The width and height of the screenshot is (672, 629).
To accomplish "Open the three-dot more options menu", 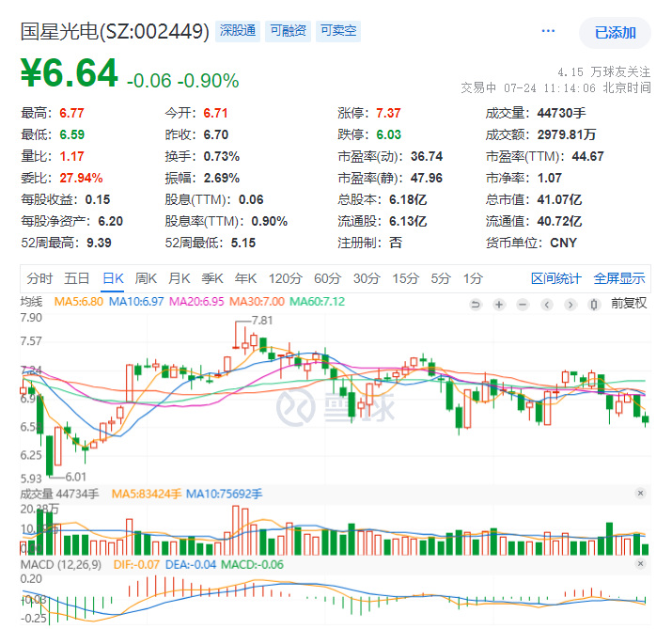I will click(x=548, y=31).
